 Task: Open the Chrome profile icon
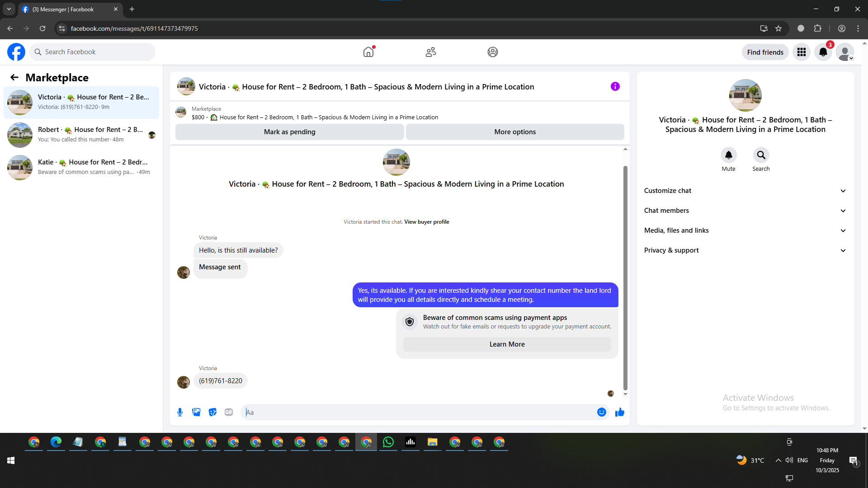[842, 28]
